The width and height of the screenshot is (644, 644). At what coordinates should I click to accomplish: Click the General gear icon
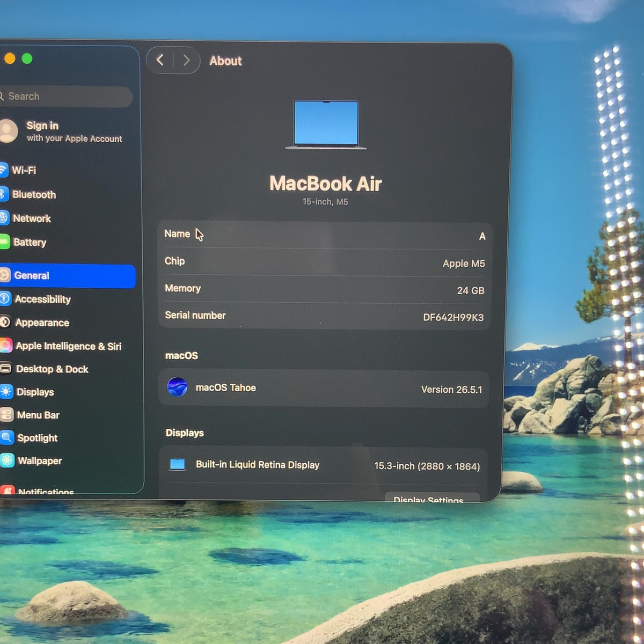[x=4, y=275]
